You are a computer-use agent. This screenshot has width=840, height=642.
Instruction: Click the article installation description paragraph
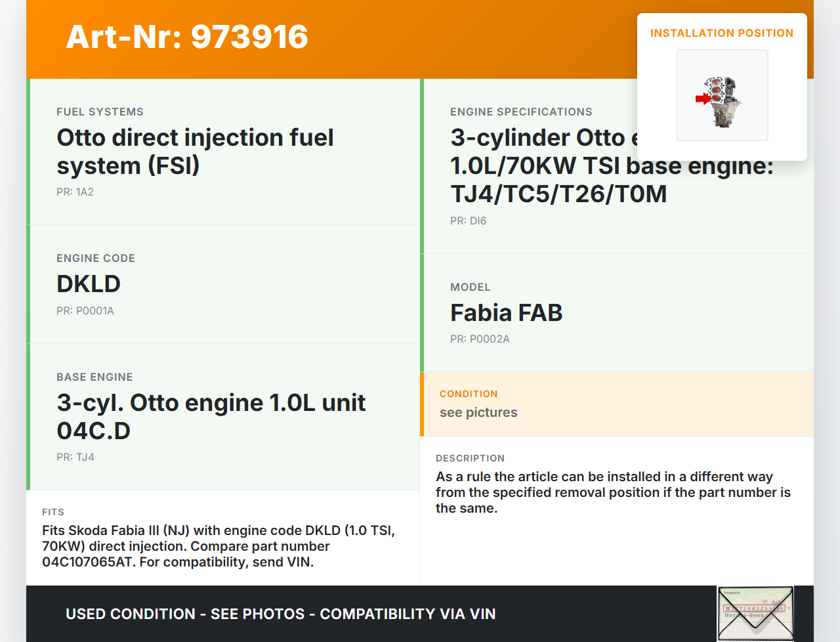tap(613, 492)
